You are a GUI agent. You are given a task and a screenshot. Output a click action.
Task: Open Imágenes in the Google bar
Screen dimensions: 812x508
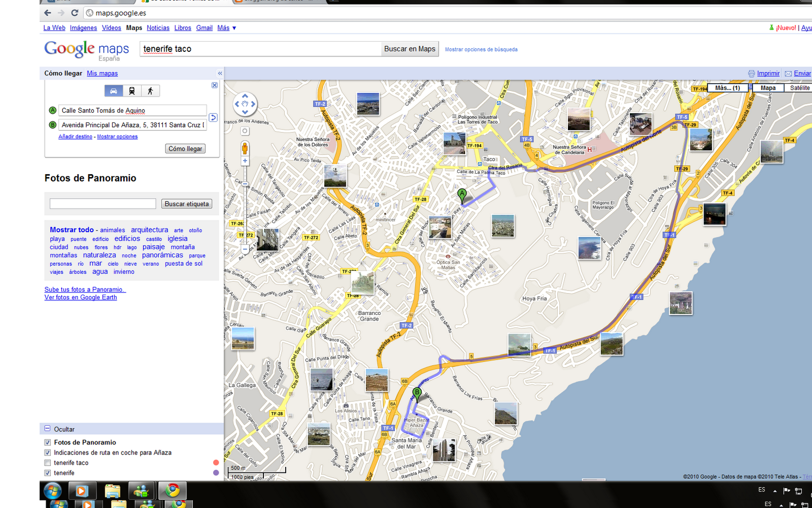point(83,28)
